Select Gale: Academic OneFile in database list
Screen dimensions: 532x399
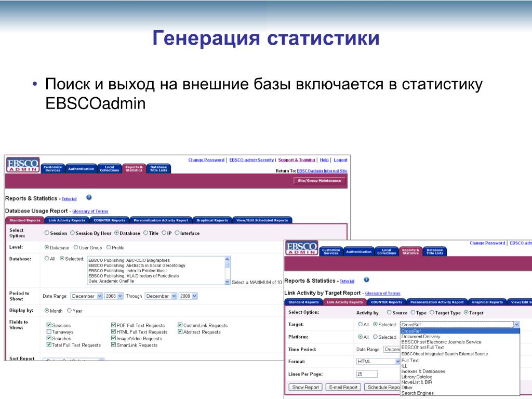pyautogui.click(x=111, y=281)
